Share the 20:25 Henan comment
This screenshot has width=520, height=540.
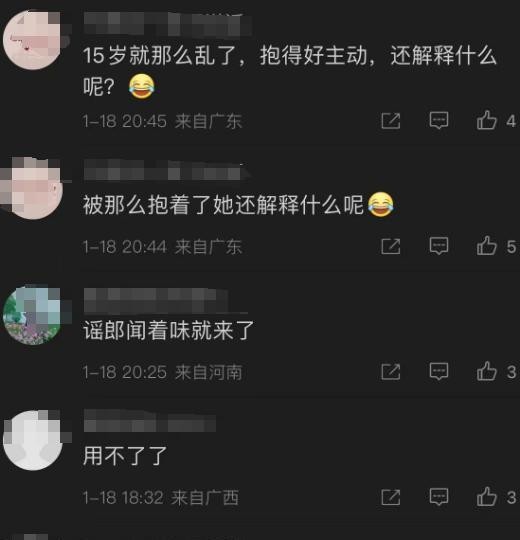coord(391,372)
